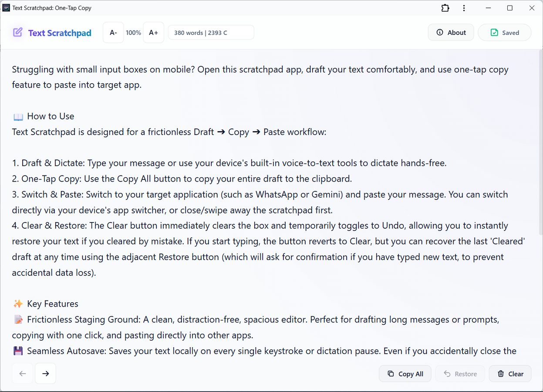Viewport: 543px width, 392px height.
Task: Click the open book emoji before How to Use
Action: pyautogui.click(x=18, y=117)
